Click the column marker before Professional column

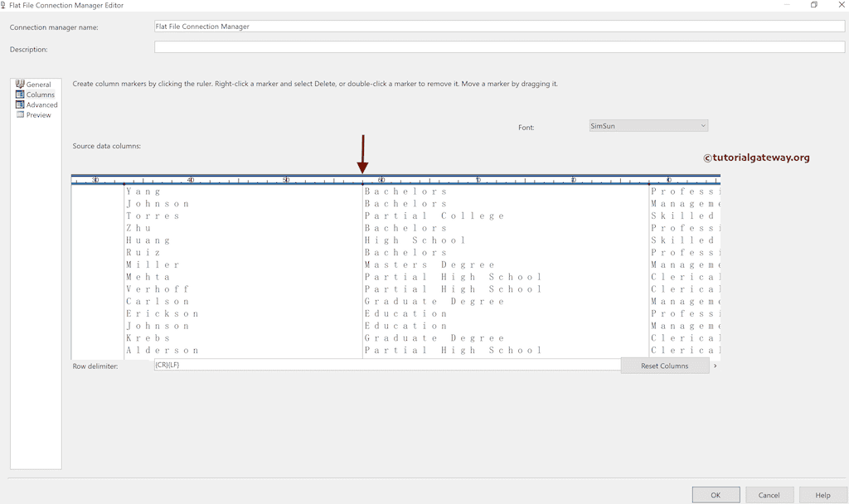coord(648,183)
